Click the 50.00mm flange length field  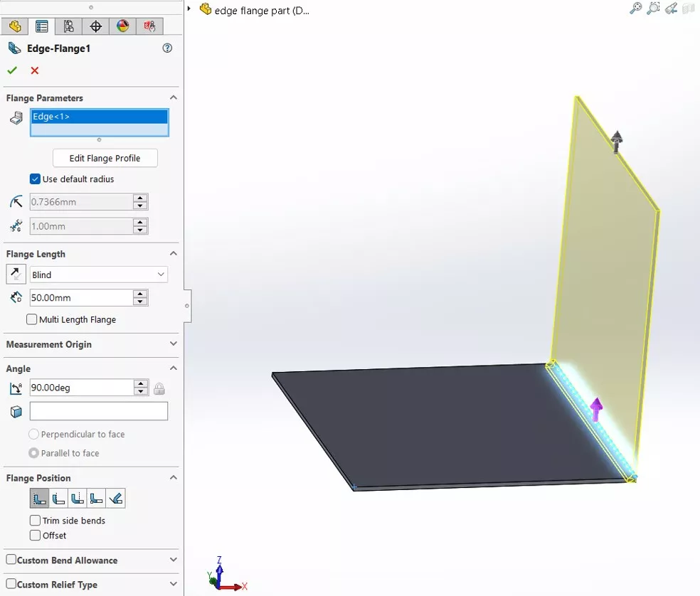[81, 298]
